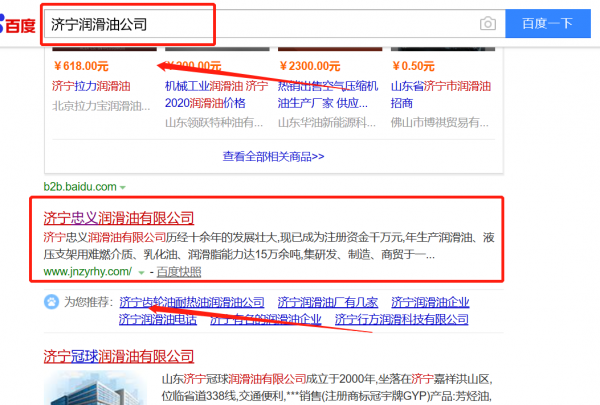This screenshot has width=600, height=405.
Task: Click suggested search 济宁齿轮油耐热油润滑油公司
Action: 191,302
